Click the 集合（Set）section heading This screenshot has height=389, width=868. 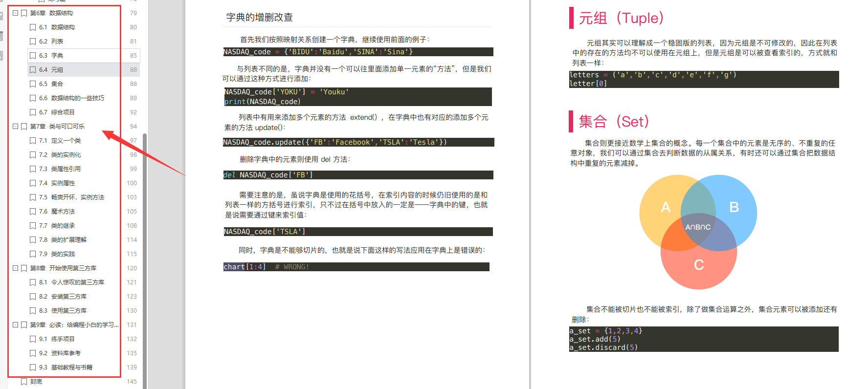point(614,121)
